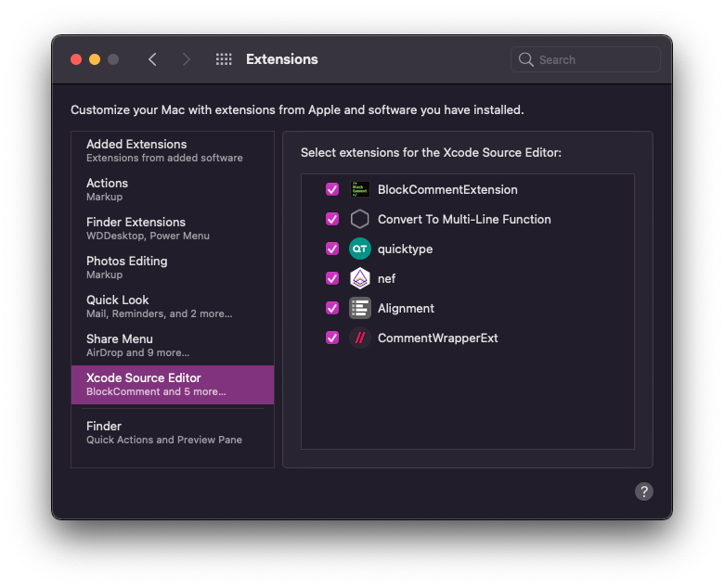Screen dimensions: 724x588
Task: Show all preferences with grid icon
Action: (224, 59)
